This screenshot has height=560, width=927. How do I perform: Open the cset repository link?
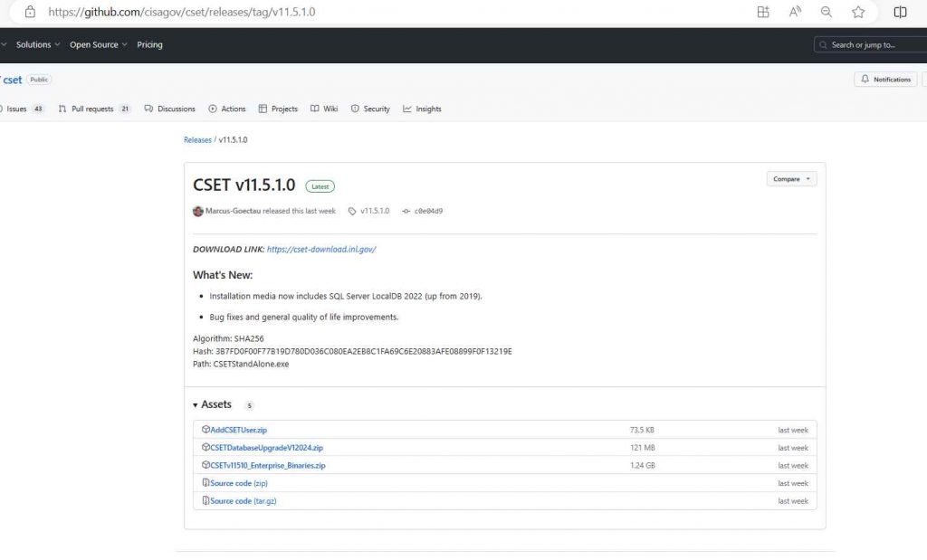[x=13, y=80]
